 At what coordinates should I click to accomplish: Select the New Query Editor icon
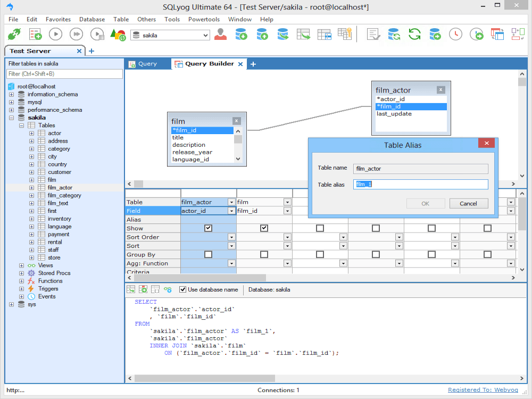click(35, 35)
